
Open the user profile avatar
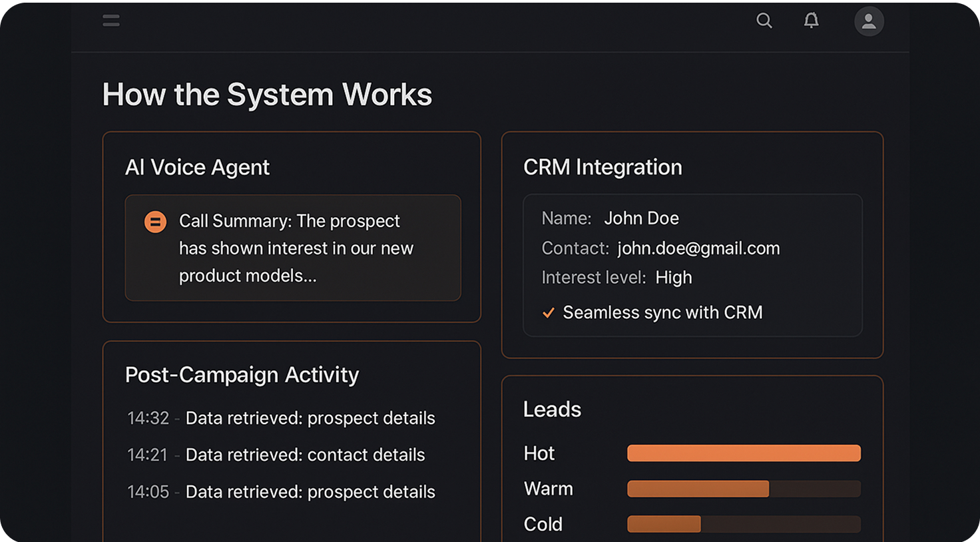click(869, 21)
